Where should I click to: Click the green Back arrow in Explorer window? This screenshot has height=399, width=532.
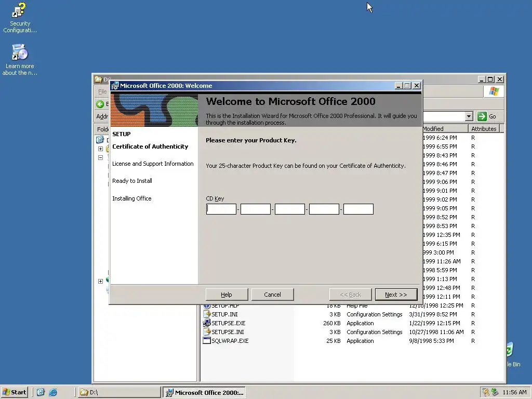[100, 104]
